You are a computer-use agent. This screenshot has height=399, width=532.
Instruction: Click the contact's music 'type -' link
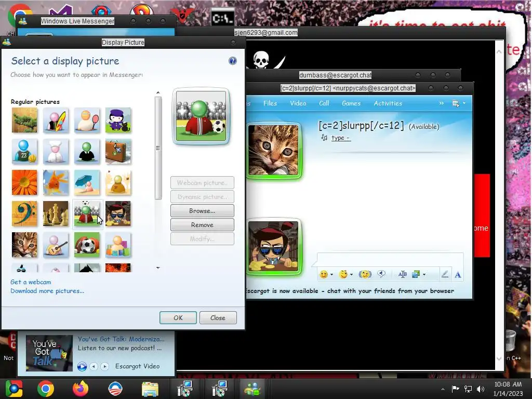point(341,138)
